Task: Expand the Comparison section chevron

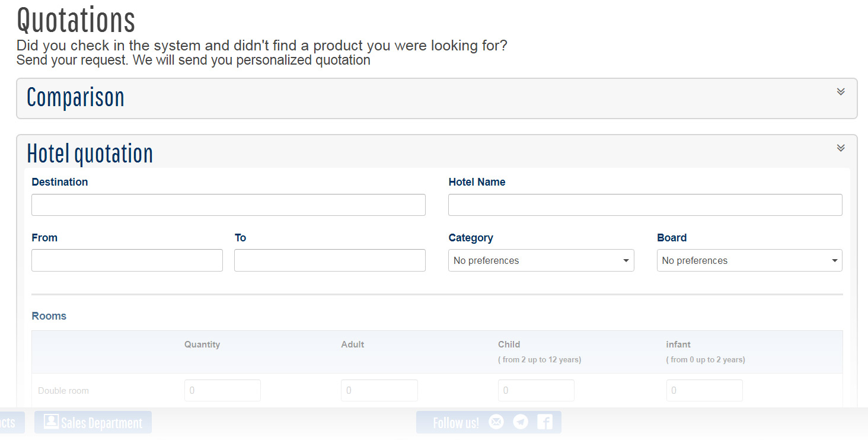Action: coord(840,92)
